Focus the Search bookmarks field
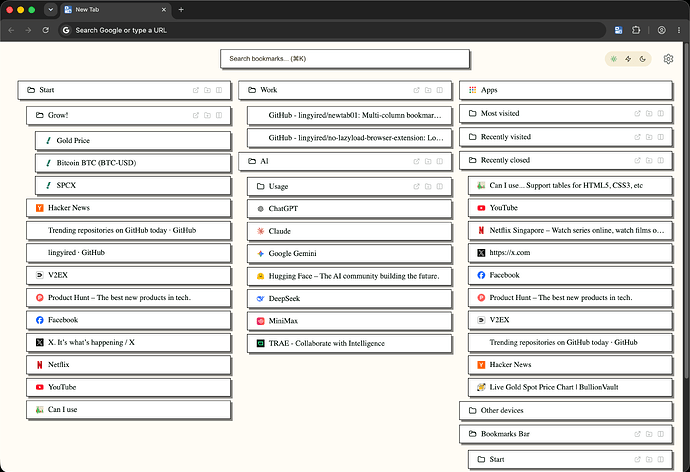 click(x=345, y=59)
